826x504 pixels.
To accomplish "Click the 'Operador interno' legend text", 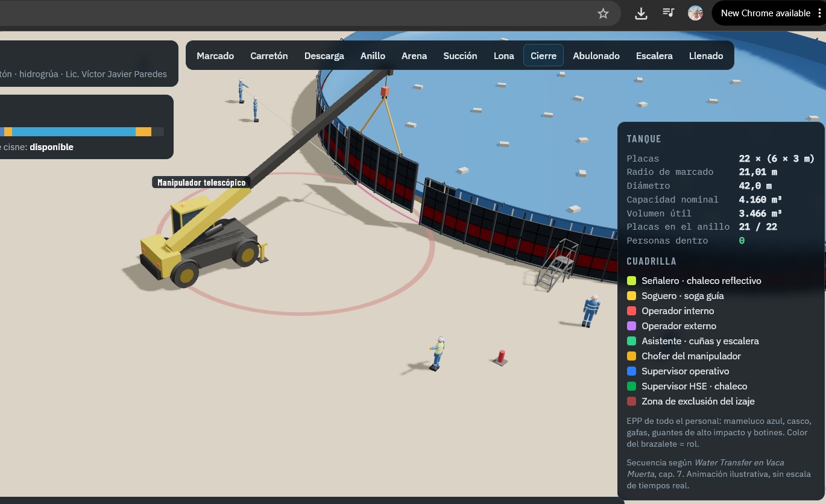I will click(x=678, y=310).
